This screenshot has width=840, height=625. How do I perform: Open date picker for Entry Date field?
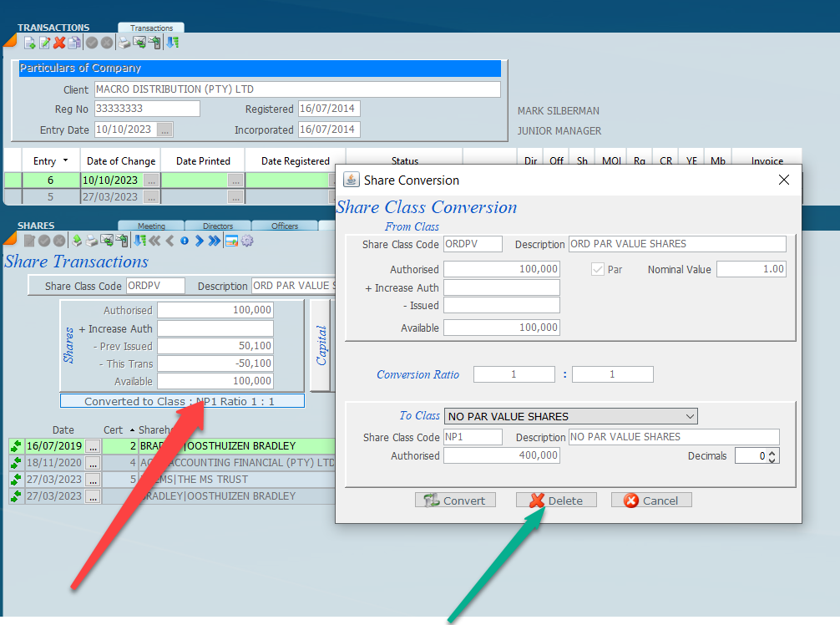165,130
